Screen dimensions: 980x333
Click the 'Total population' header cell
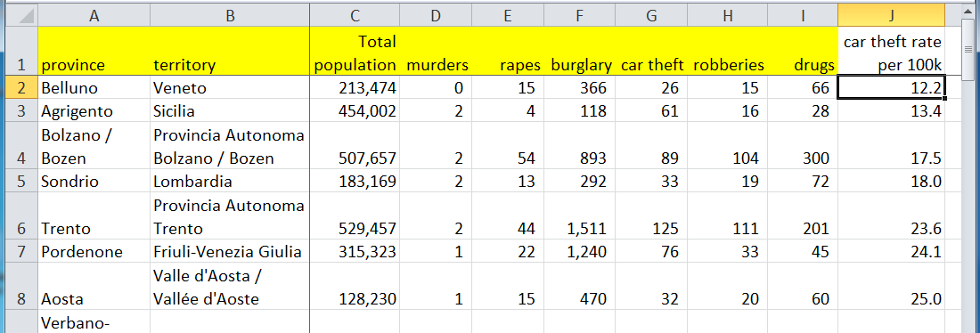[355, 52]
